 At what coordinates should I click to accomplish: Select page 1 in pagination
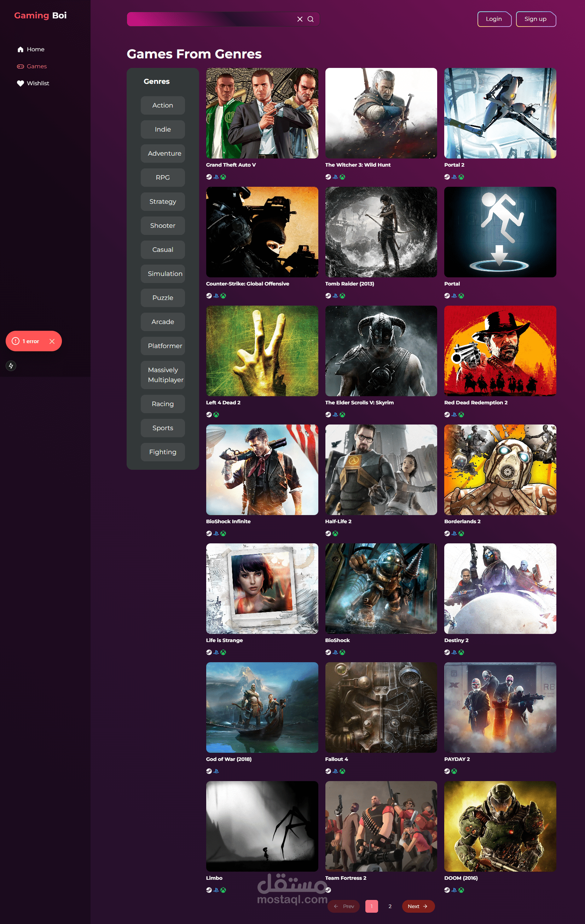pyautogui.click(x=372, y=906)
